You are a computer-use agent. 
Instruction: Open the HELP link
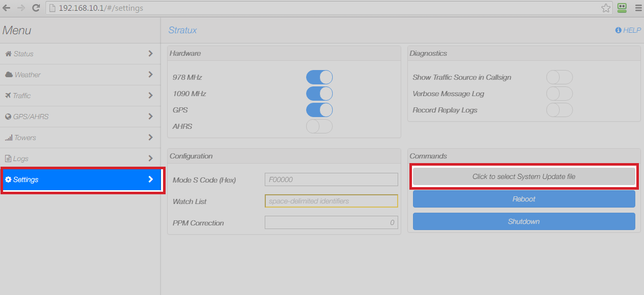coord(628,30)
